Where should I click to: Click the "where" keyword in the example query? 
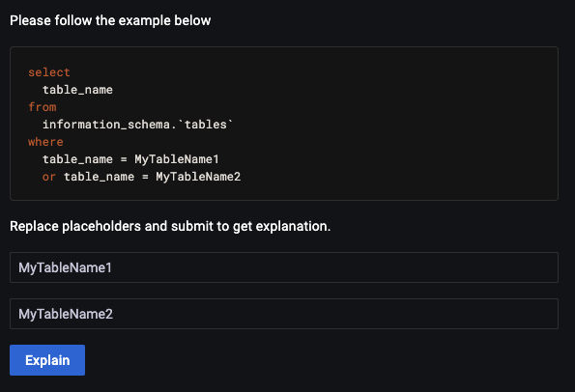coord(45,142)
